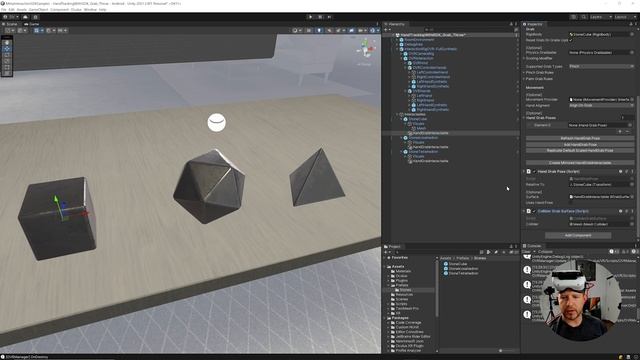640x360 pixels.
Task: Select StoneCube in the Hierarchy
Action: click(418, 119)
